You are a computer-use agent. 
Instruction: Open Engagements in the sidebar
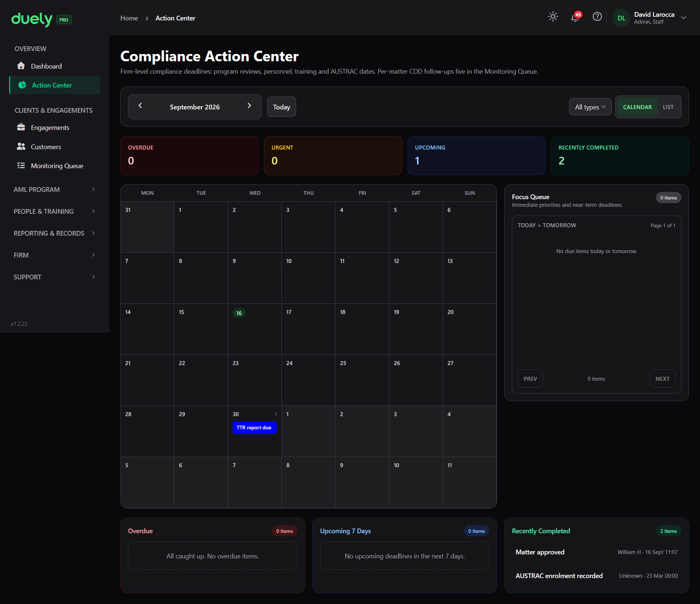(55, 127)
